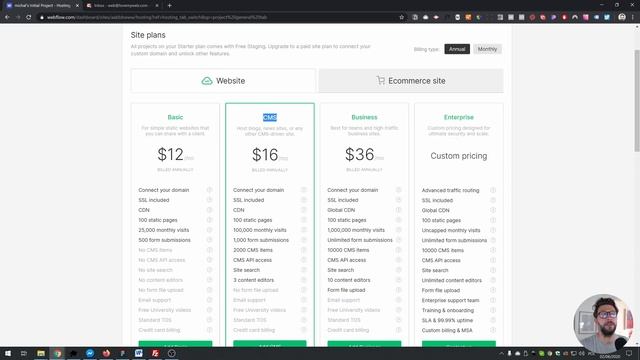
Task: Show info for Enterprise 'Uncapped monthly visits'
Action: coord(493,230)
